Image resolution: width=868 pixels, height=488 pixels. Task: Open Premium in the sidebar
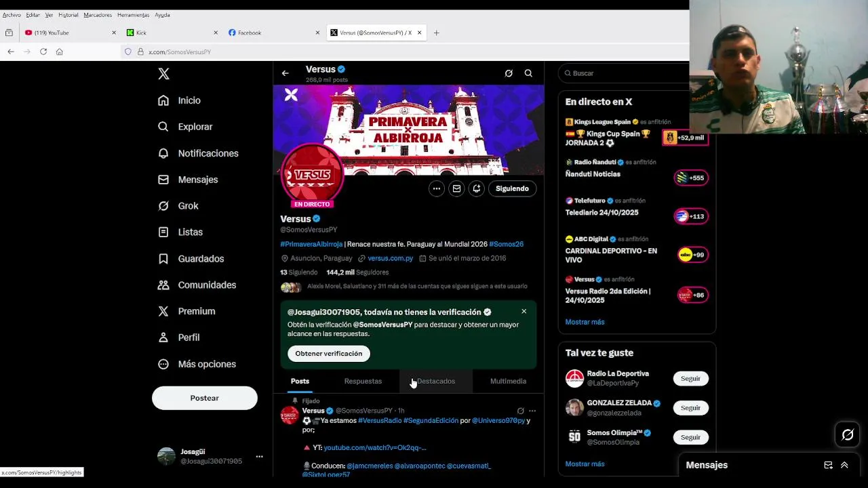click(x=186, y=311)
